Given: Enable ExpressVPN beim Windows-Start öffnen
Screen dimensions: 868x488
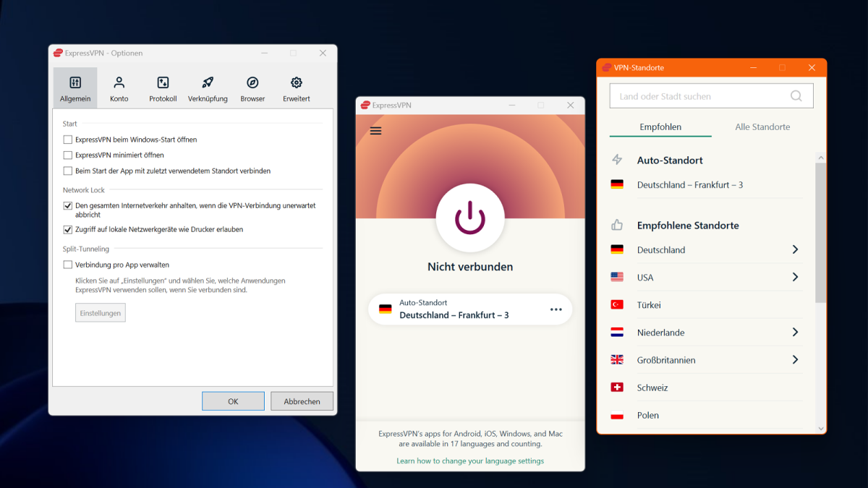Looking at the screenshot, I should pyautogui.click(x=68, y=140).
